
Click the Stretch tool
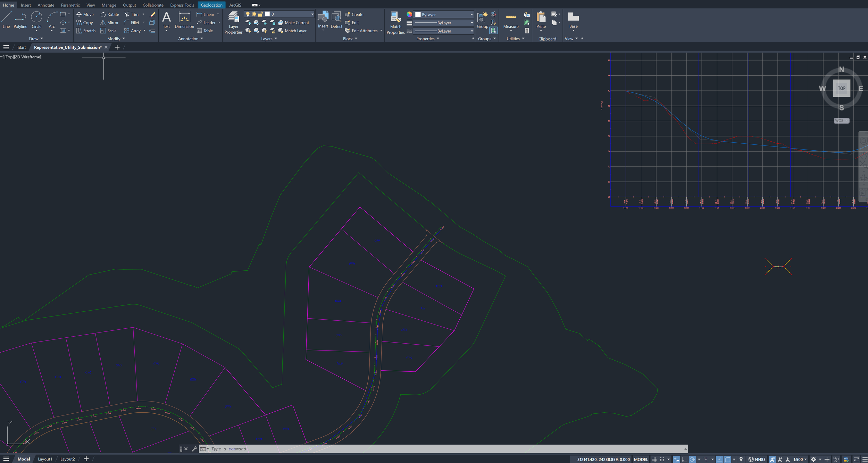(86, 31)
